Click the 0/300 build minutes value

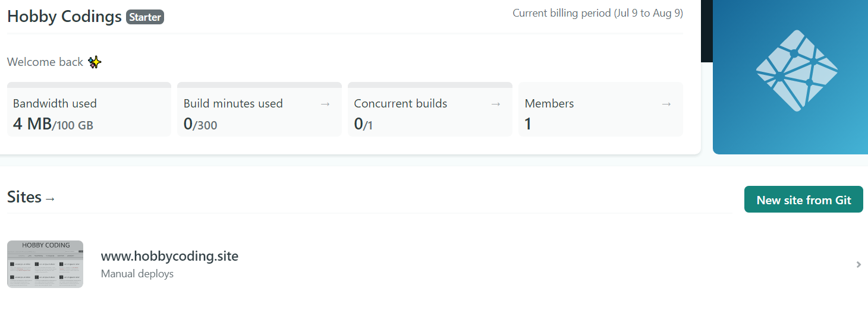pos(200,124)
